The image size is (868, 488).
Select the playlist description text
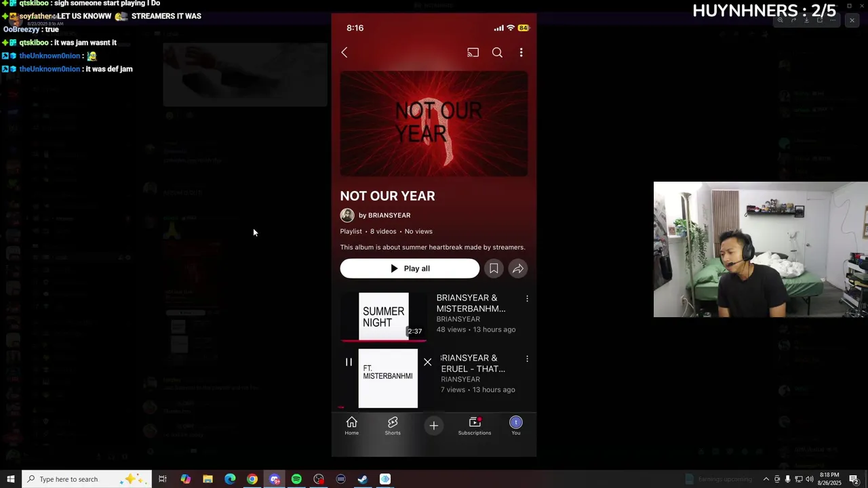tap(433, 247)
